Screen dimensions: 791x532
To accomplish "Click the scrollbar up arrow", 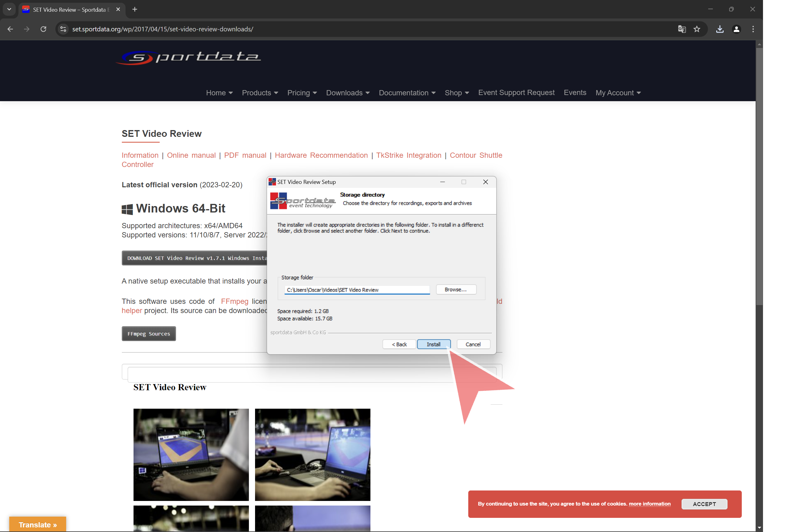I will tap(759, 44).
